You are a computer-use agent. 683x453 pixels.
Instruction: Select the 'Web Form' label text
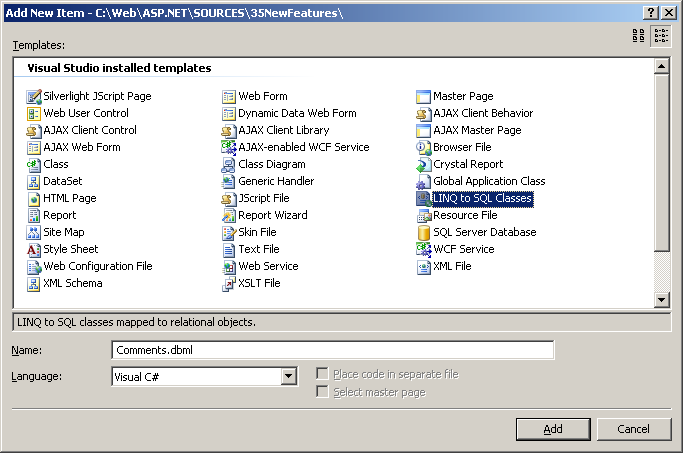point(263,96)
